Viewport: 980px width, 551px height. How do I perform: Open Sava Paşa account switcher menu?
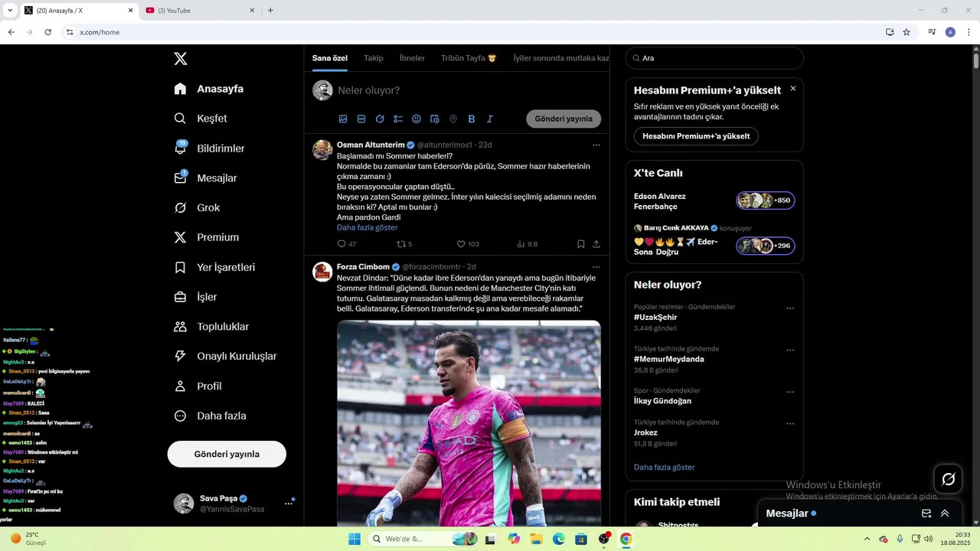[234, 503]
